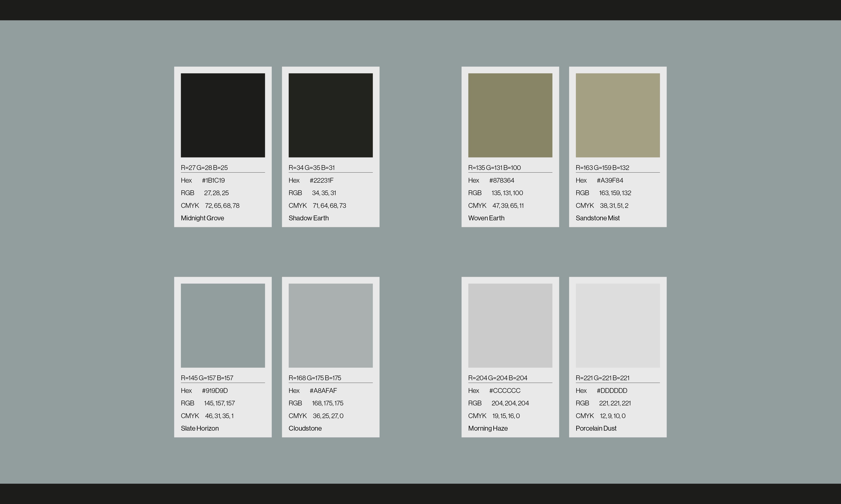
Task: Click the R=163 G=159 B=132 heading
Action: pyautogui.click(x=602, y=168)
